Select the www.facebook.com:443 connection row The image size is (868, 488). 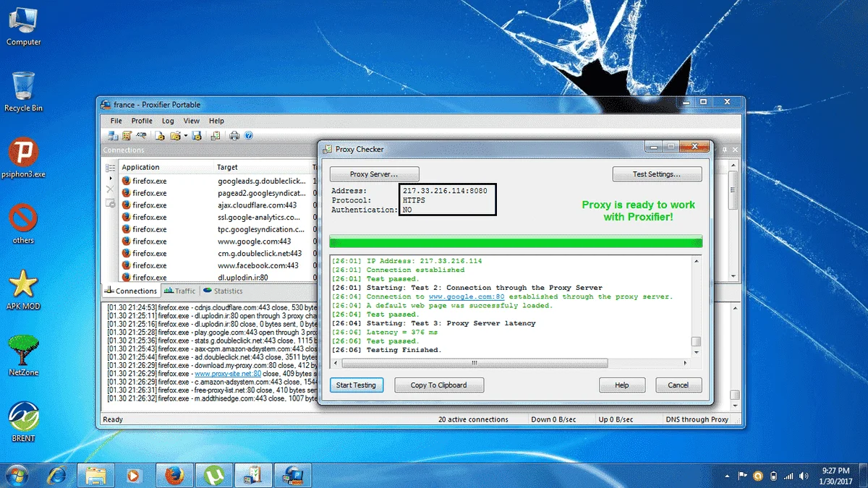(217, 265)
